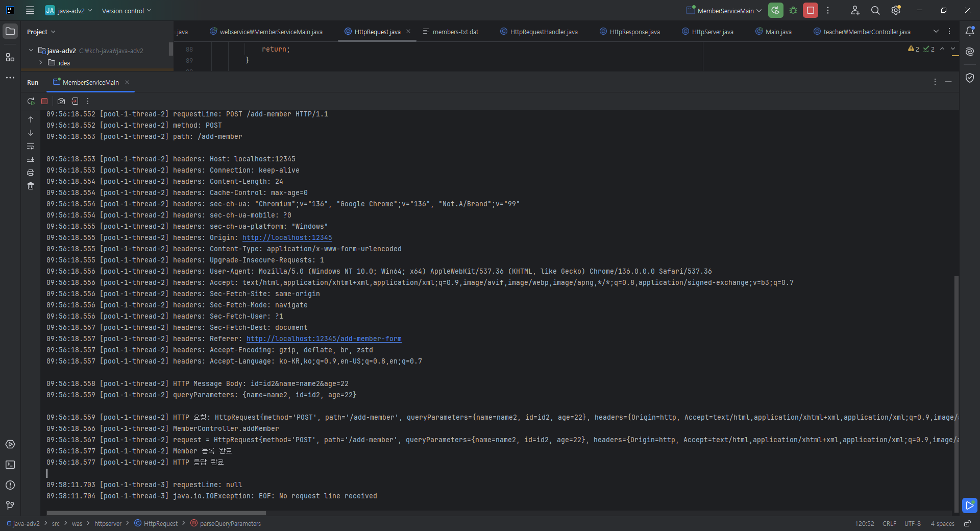The width and height of the screenshot is (980, 531).
Task: Open the Structure tool window icon
Action: 10,57
